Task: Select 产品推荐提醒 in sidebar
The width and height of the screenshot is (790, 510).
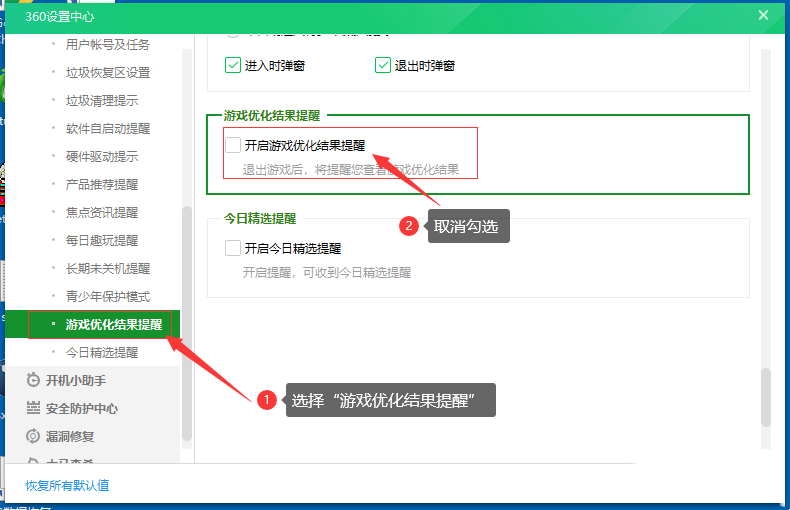Action: coord(101,184)
